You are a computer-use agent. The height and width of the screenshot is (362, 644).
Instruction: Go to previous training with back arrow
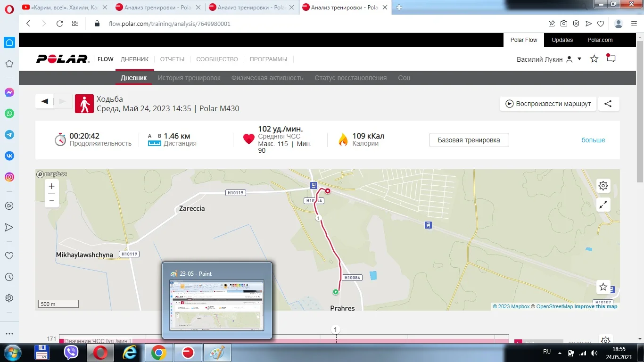point(45,101)
